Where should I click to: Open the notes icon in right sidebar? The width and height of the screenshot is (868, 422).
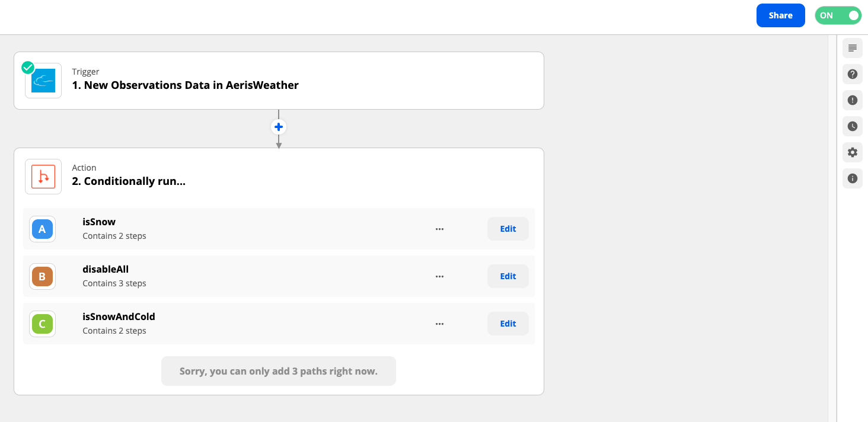point(853,48)
